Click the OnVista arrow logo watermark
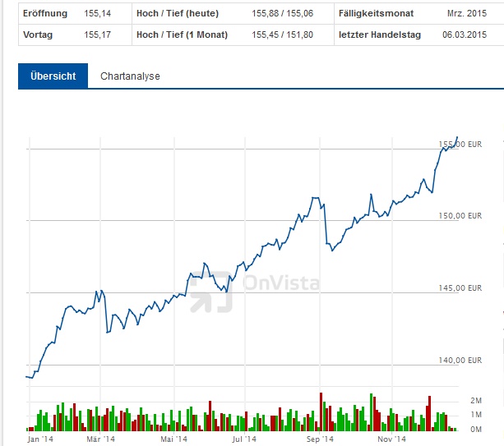 209,291
